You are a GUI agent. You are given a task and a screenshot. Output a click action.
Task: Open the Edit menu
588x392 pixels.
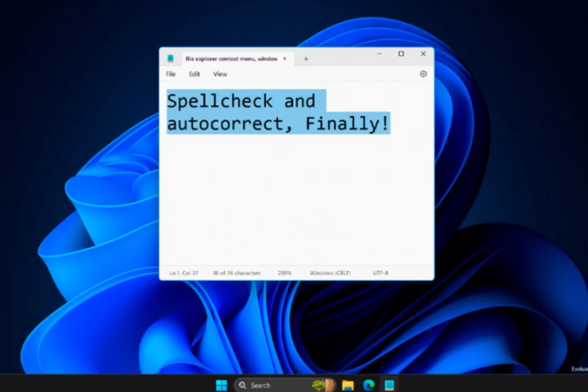pos(195,74)
